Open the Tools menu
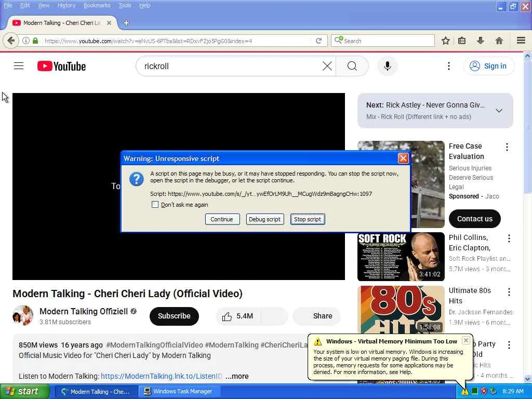The image size is (532, 399). 125,5
